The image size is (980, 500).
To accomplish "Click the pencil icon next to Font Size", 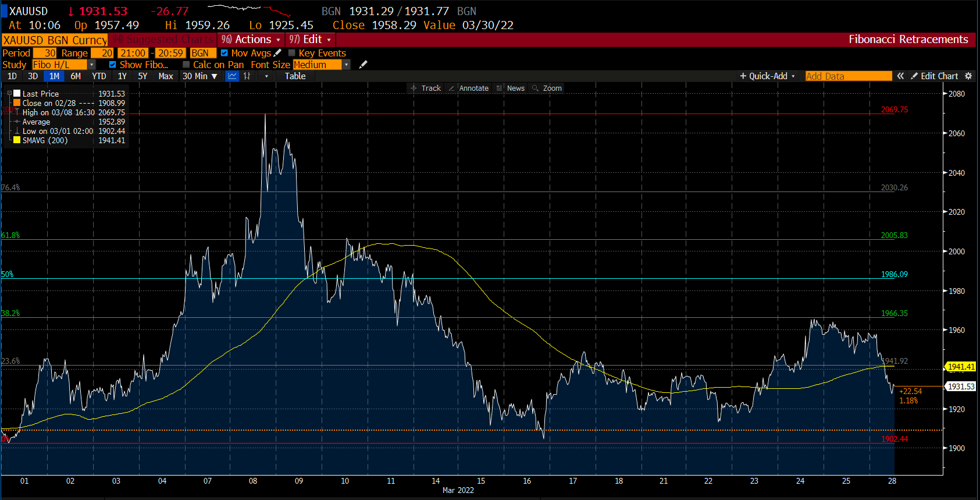I will (x=363, y=65).
